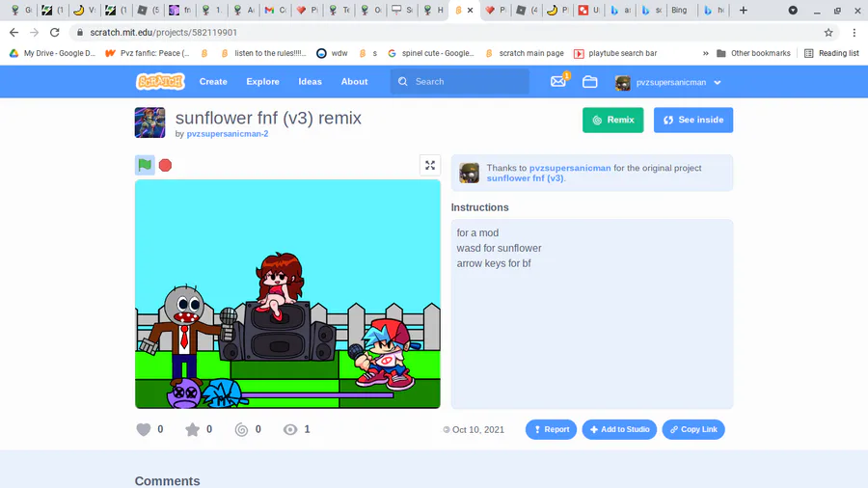Image resolution: width=868 pixels, height=488 pixels.
Task: Click the original creator's zombie avatar
Action: tap(469, 173)
